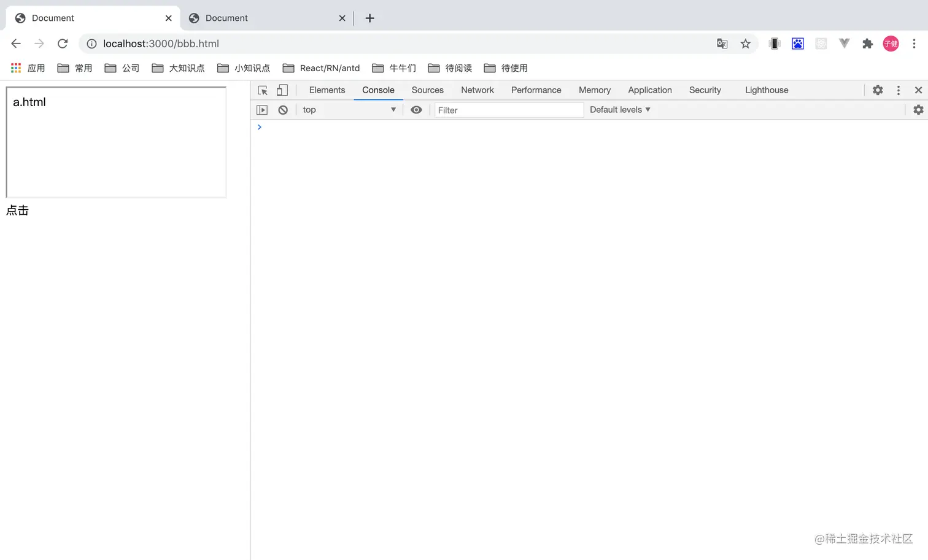Create a live expression with the eye
The height and width of the screenshot is (560, 928).
416,110
